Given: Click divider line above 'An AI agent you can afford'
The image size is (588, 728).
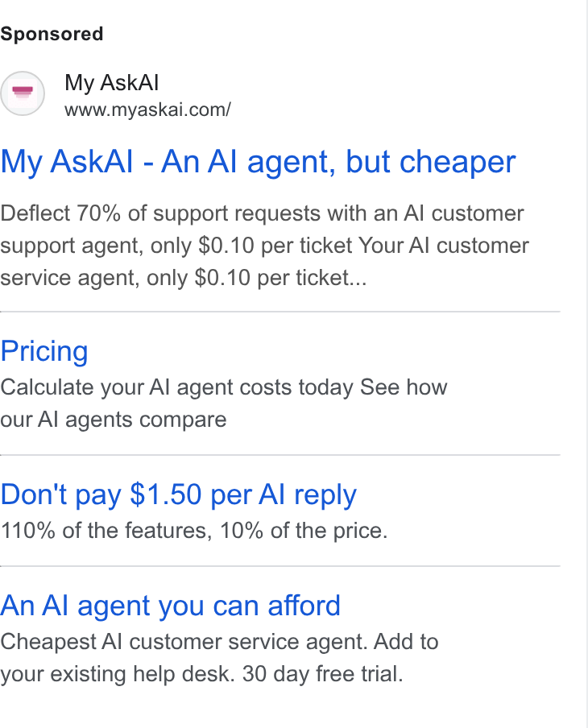Looking at the screenshot, I should [280, 566].
